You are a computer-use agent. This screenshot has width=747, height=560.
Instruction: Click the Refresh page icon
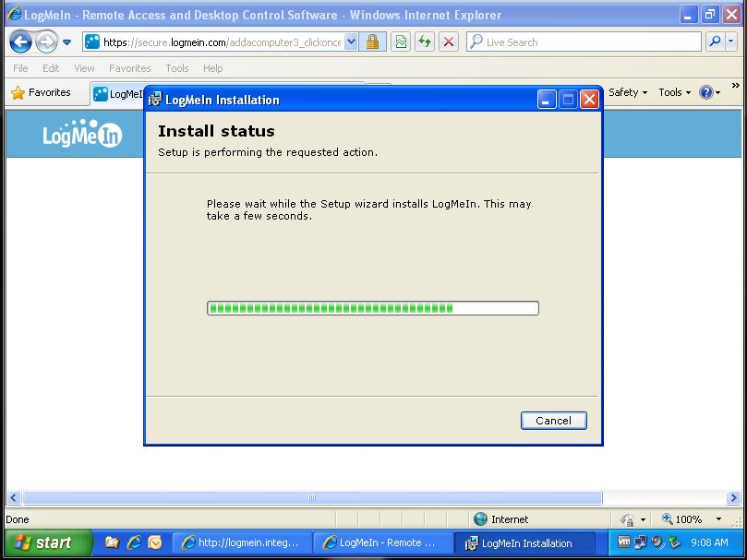point(424,42)
